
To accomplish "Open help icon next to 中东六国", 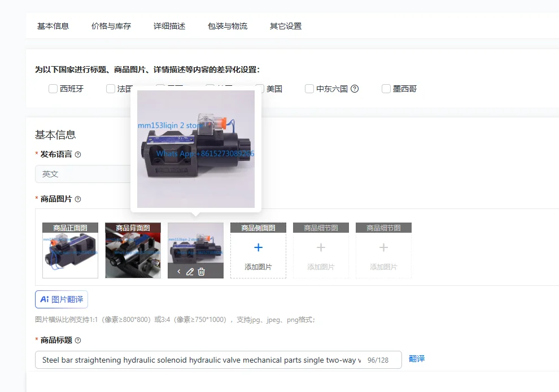I will [x=355, y=89].
